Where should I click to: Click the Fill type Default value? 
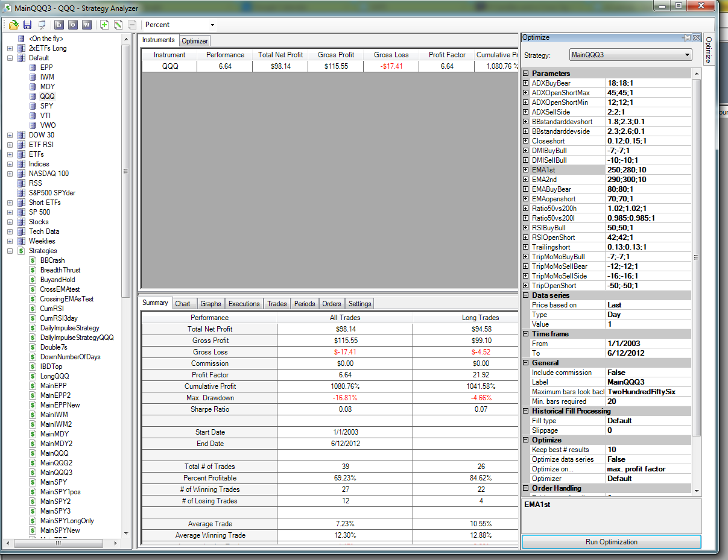pyautogui.click(x=649, y=421)
